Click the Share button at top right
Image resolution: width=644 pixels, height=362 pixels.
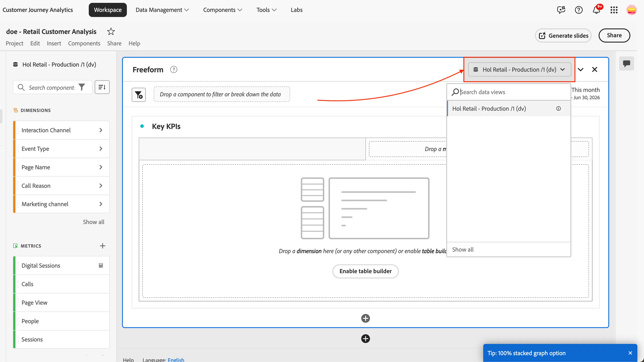[614, 35]
